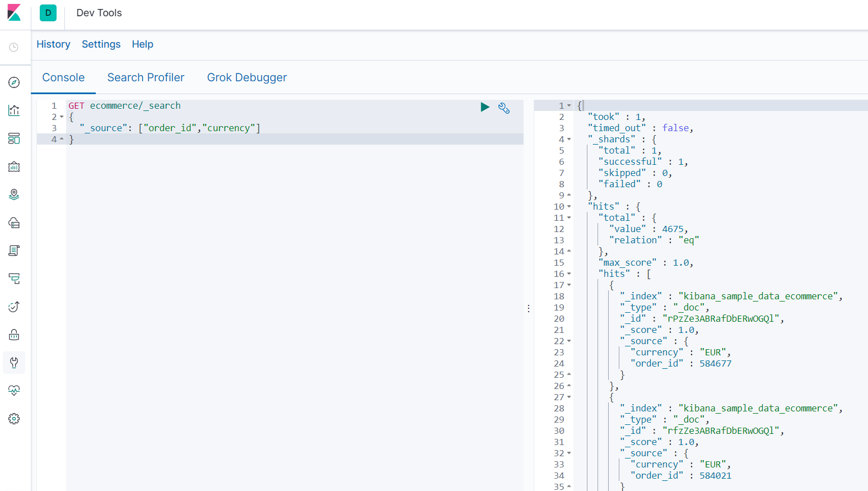Collapse _shards object at output line 4
The width and height of the screenshot is (868, 491).
569,139
